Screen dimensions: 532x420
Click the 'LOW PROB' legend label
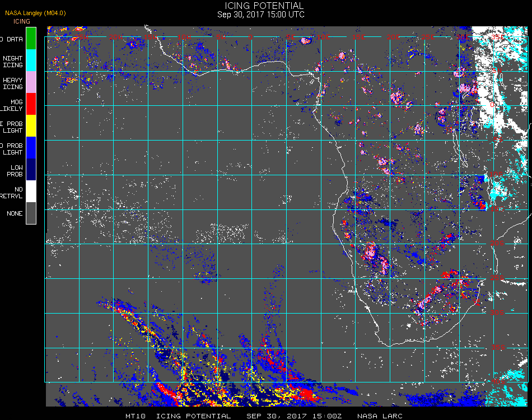click(15, 171)
